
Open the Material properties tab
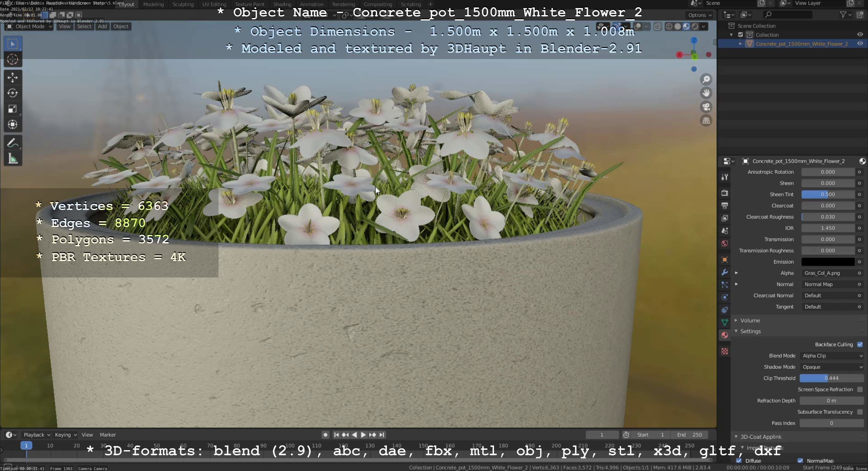point(725,335)
